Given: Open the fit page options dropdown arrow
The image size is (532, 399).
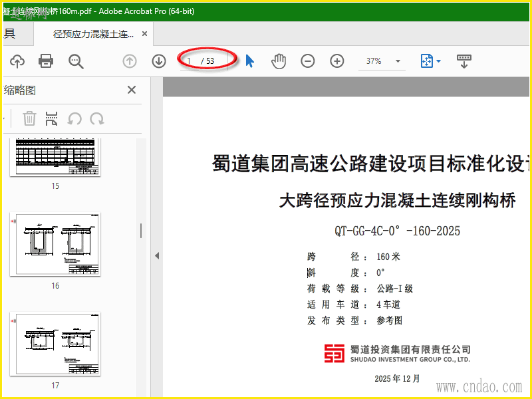Looking at the screenshot, I should (x=438, y=61).
